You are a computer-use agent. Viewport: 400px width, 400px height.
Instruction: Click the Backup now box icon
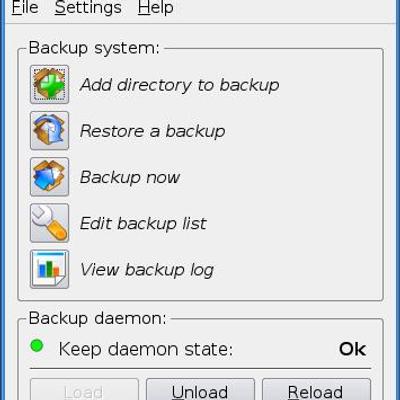(49, 177)
